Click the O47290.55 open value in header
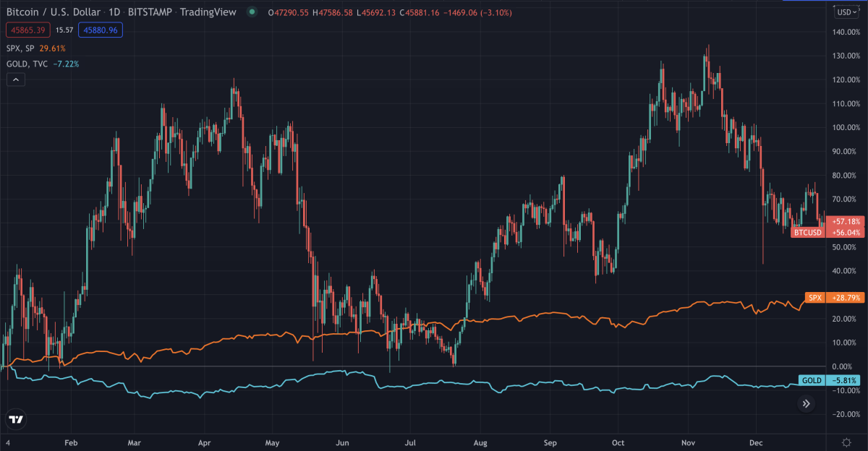Image resolution: width=868 pixels, height=451 pixels. point(286,12)
